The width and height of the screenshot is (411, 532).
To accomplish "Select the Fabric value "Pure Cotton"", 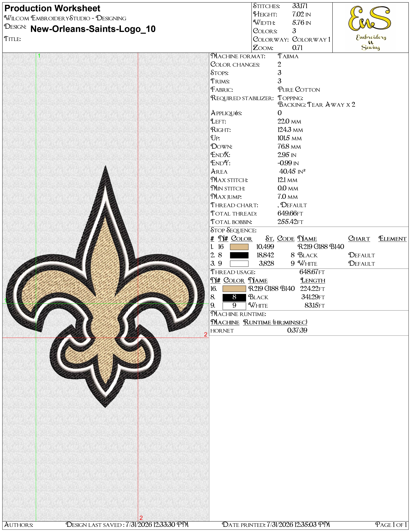I will point(299,90).
